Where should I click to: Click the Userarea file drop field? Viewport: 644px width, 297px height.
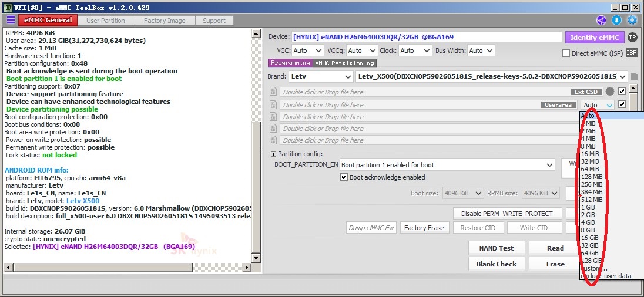pos(428,105)
